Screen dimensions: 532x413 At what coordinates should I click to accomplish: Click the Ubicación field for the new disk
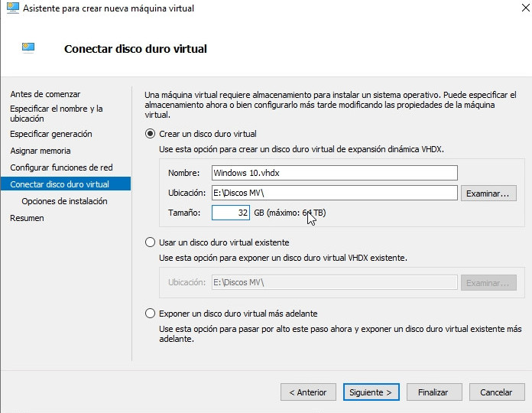click(334, 193)
